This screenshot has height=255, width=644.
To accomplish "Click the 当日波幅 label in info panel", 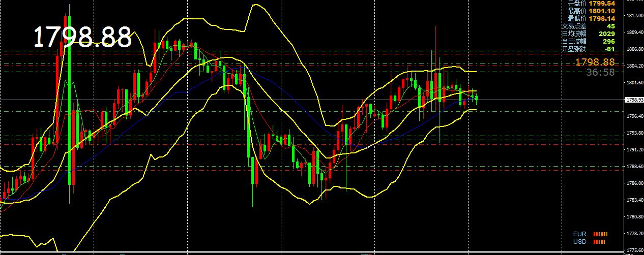I will click(574, 41).
